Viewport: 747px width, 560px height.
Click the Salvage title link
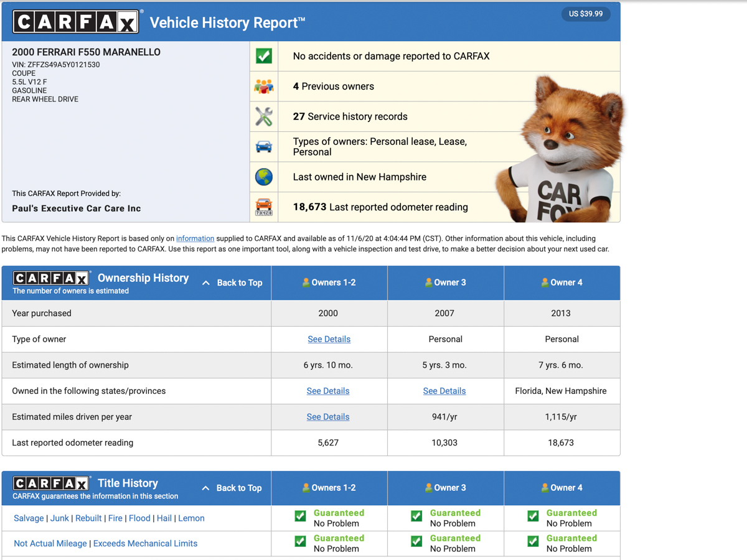tap(29, 518)
